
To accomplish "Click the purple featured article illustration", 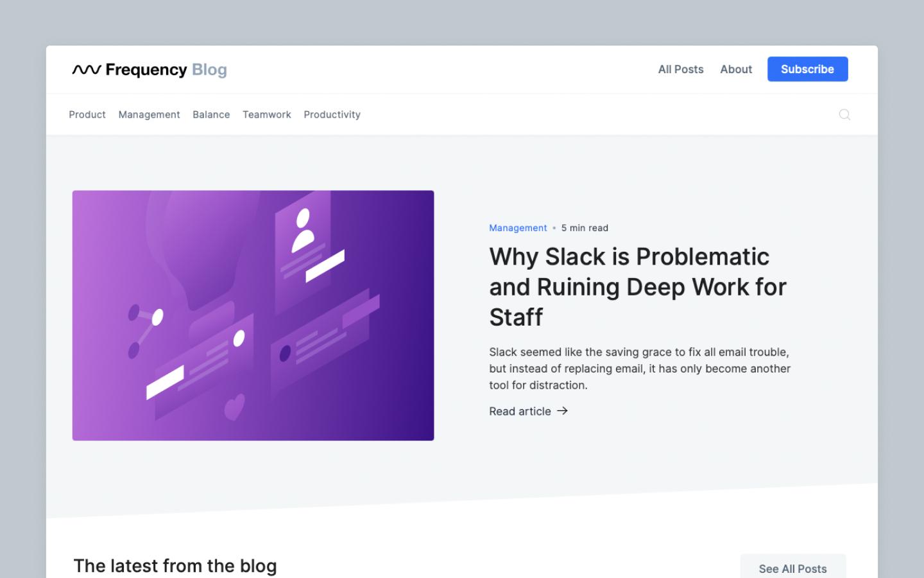I will tap(253, 315).
